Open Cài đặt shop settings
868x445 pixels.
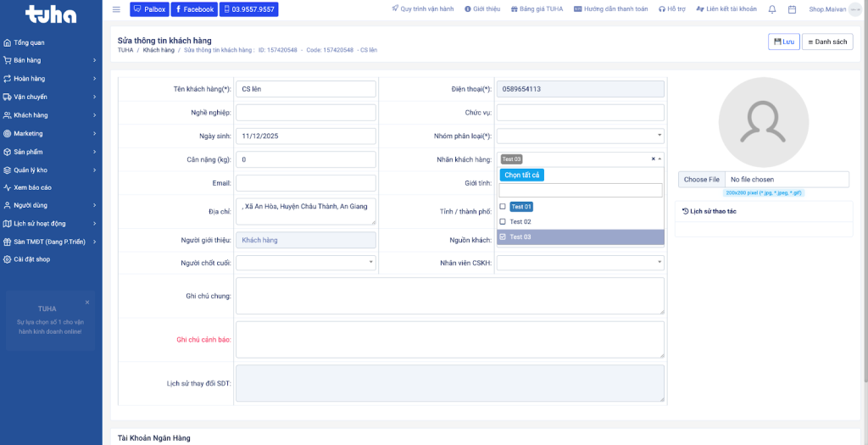[31, 259]
